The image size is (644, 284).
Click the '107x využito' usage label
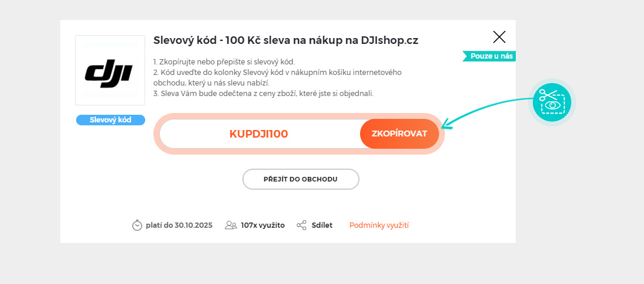(x=263, y=225)
